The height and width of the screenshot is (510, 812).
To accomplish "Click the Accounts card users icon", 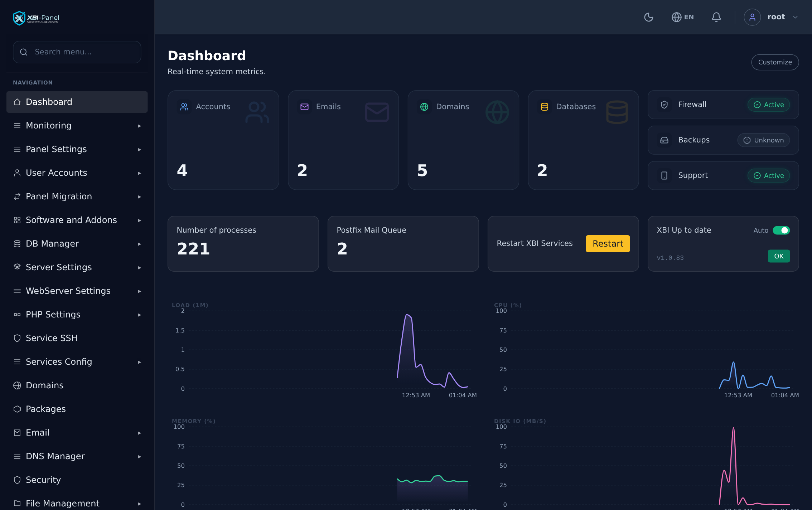I will pyautogui.click(x=184, y=107).
